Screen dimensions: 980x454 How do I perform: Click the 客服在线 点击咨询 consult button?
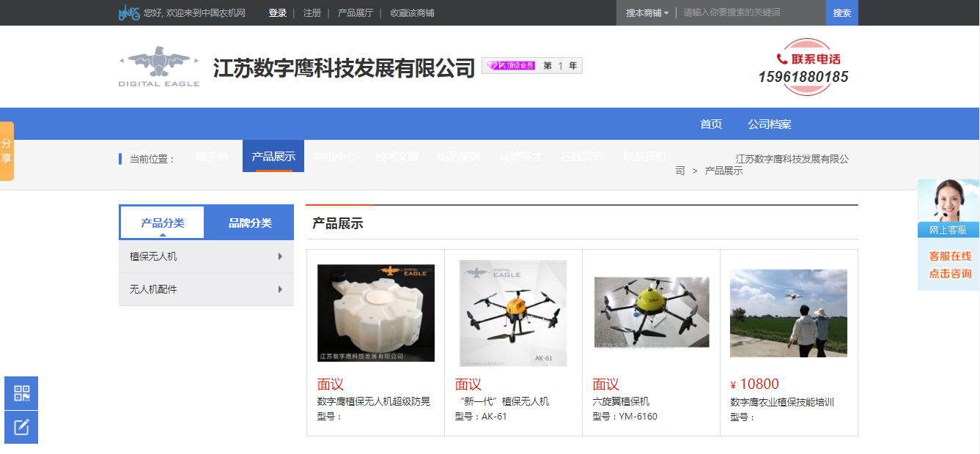950,264
